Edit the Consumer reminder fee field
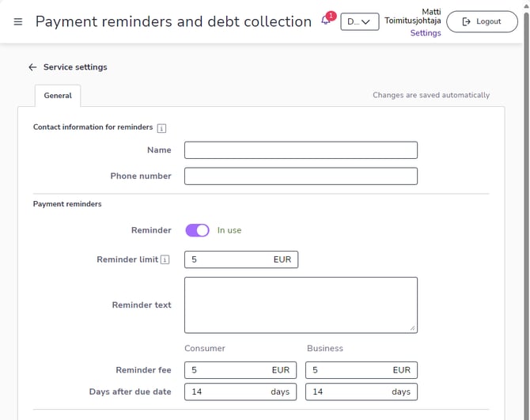Image resolution: width=530 pixels, height=420 pixels. 229,369
